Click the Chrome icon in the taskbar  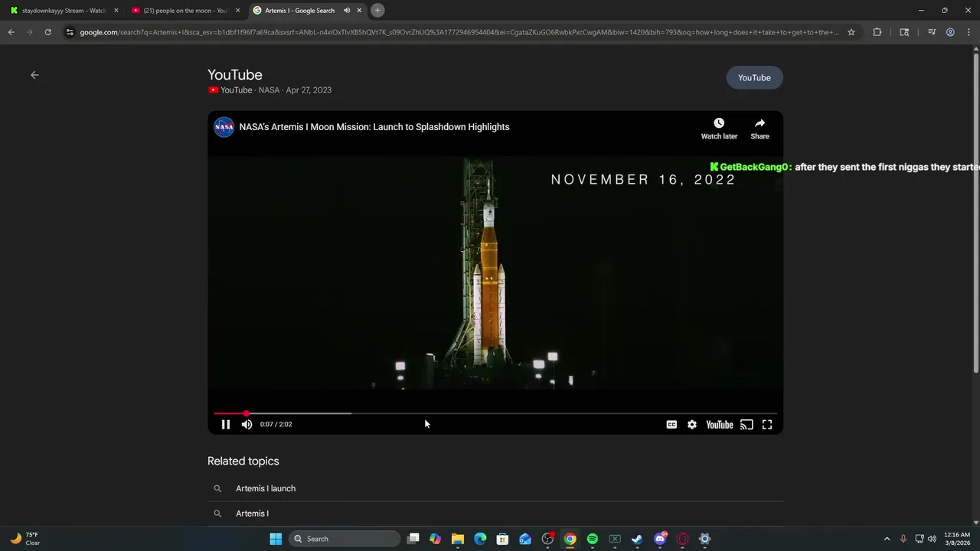pyautogui.click(x=570, y=539)
